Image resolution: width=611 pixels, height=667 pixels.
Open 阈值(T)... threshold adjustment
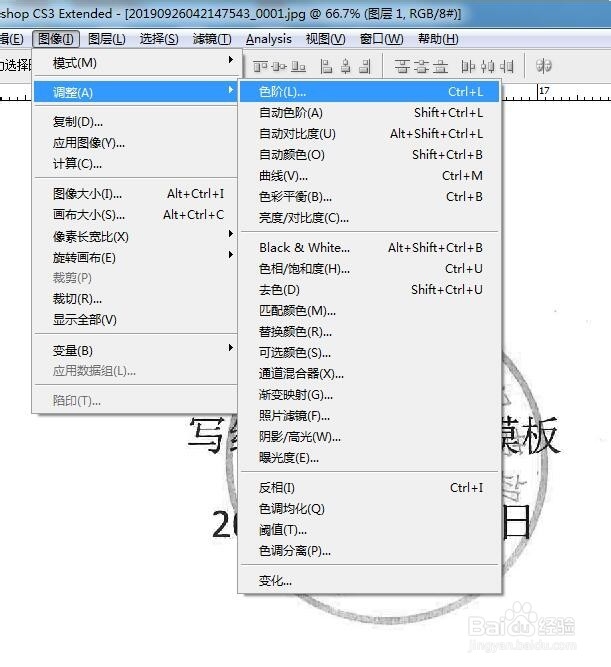(369, 530)
